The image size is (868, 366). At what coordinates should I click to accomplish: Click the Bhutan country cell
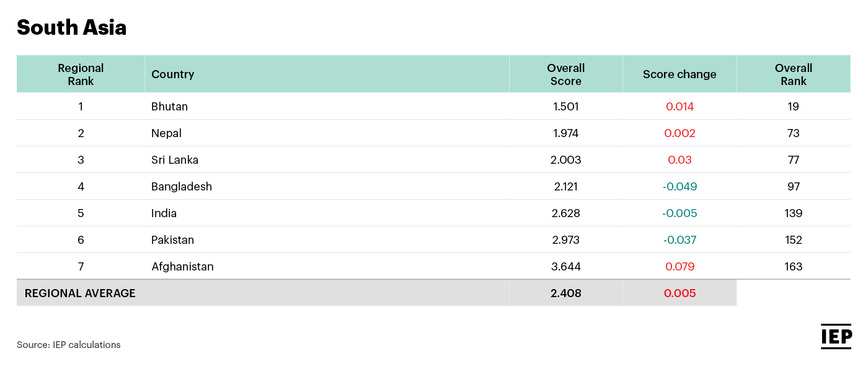point(169,107)
